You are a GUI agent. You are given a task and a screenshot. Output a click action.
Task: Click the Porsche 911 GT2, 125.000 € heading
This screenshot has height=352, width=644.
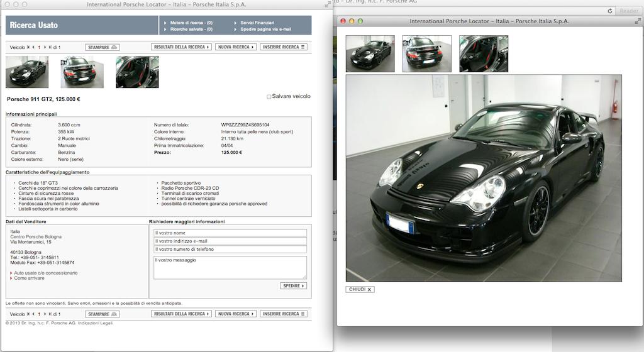coord(43,99)
